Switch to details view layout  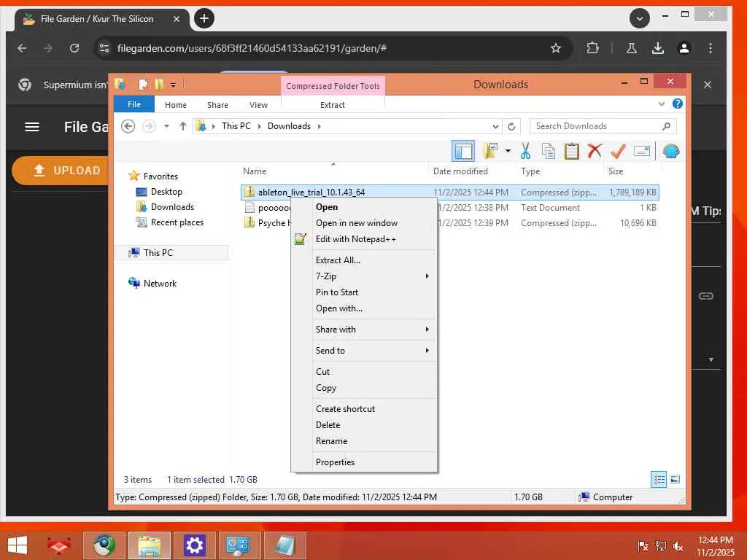point(659,480)
